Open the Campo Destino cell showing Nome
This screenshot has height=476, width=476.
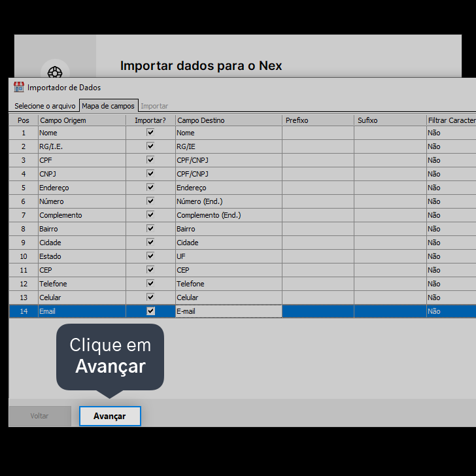229,133
